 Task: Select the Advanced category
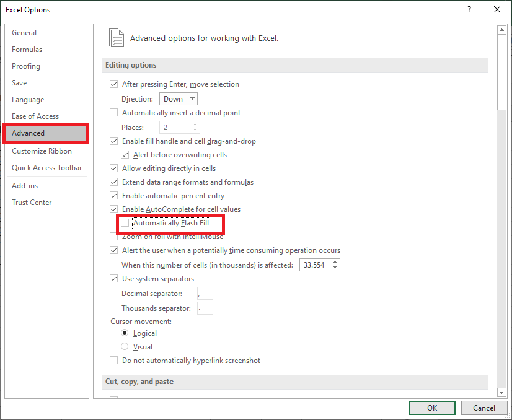tap(46, 133)
